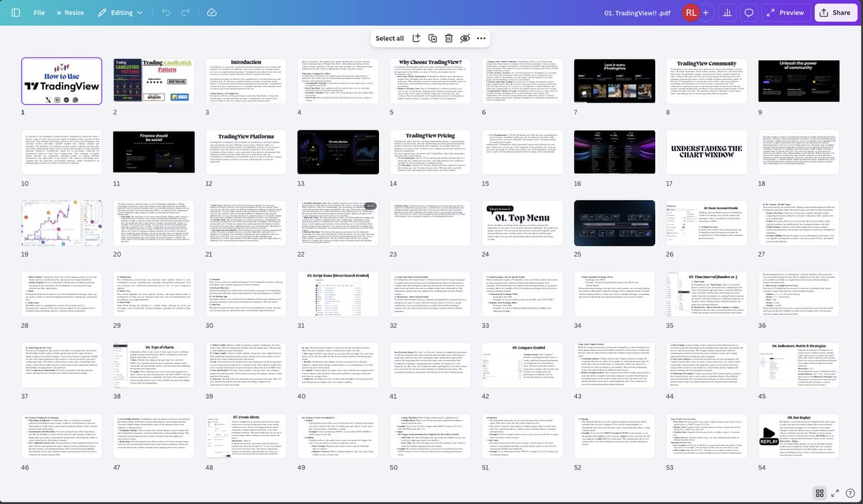Click page number label 10
Image resolution: width=863 pixels, height=504 pixels.
pos(25,183)
